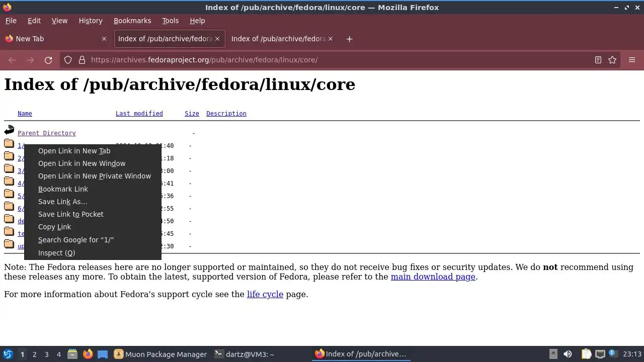Open the network tray icon
This screenshot has height=362, width=644.
point(600,354)
